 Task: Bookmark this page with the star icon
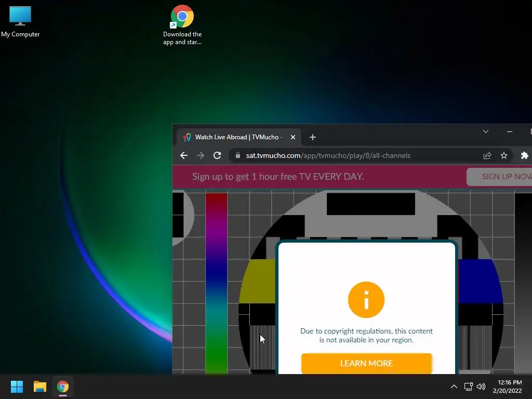[x=504, y=155]
